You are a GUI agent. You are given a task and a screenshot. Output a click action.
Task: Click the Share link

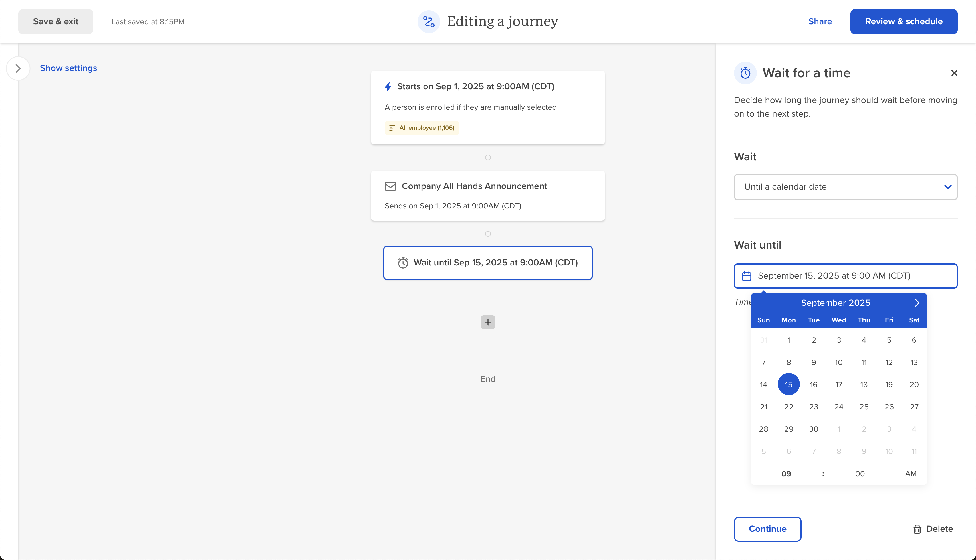[820, 22]
